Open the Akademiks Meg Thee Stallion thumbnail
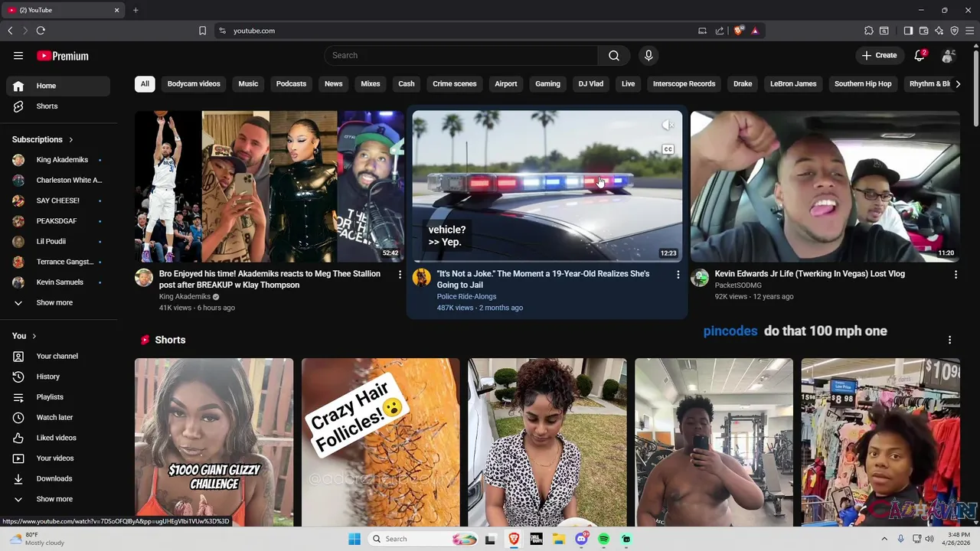 pos(269,186)
